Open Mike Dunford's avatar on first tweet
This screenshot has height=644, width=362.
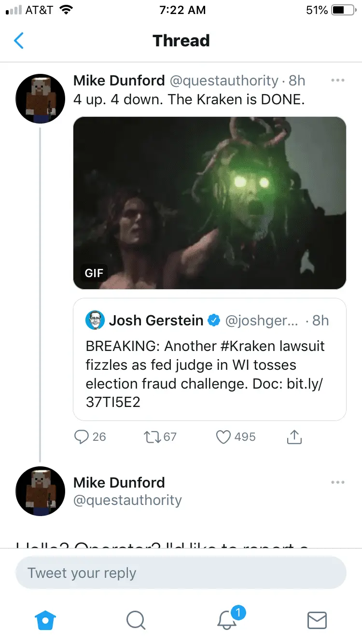point(41,98)
